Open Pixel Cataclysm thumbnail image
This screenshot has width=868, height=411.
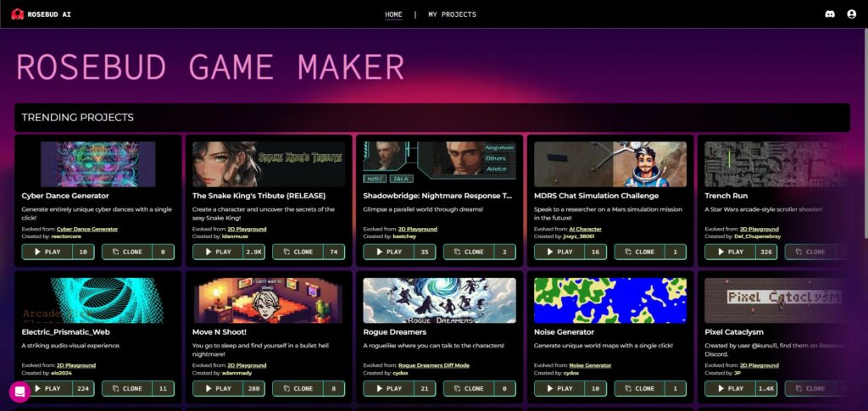click(775, 300)
